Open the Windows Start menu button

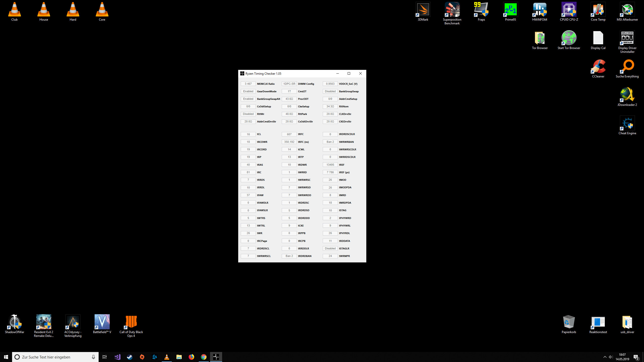coord(6,357)
